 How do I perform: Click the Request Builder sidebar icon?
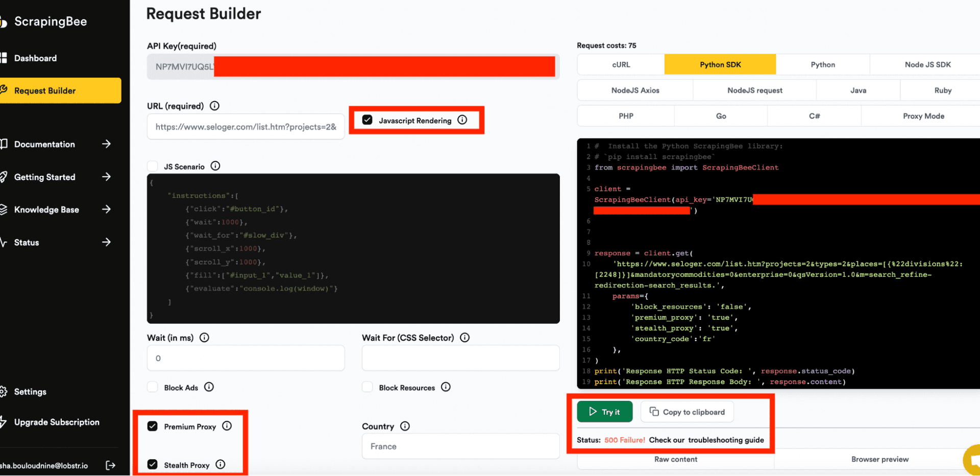click(4, 90)
